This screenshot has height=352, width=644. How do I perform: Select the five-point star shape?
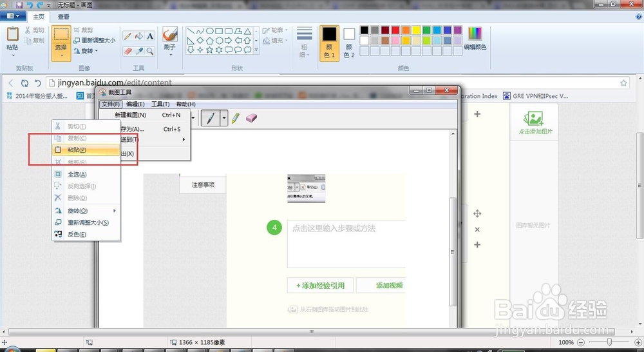pos(209,50)
